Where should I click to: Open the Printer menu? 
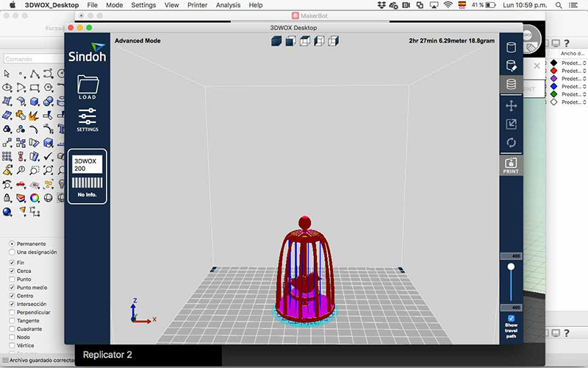point(197,5)
